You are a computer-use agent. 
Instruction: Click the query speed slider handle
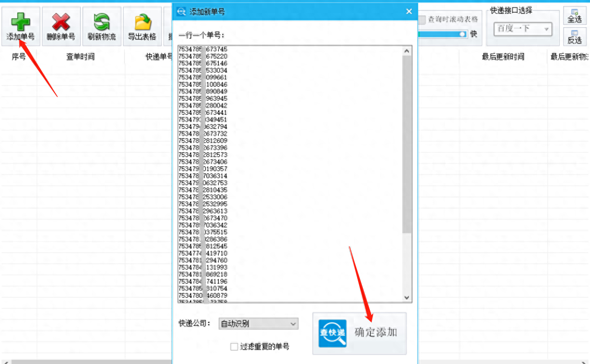coord(463,34)
